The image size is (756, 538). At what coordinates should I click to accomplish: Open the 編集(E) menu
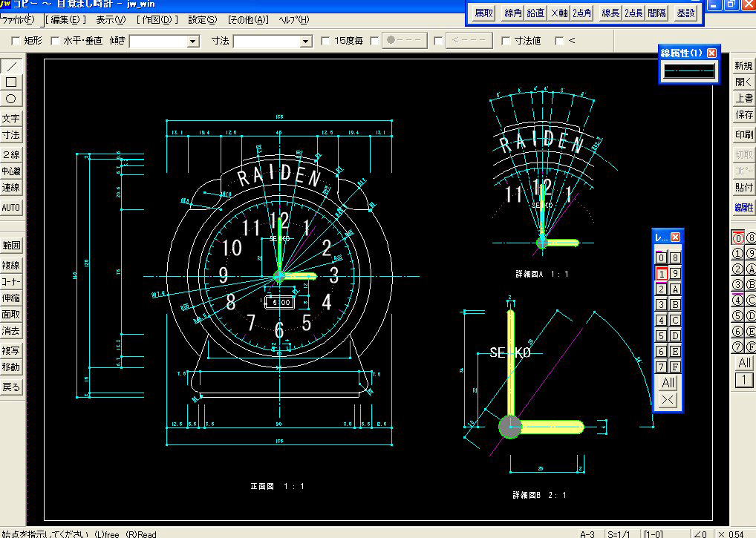coord(66,20)
